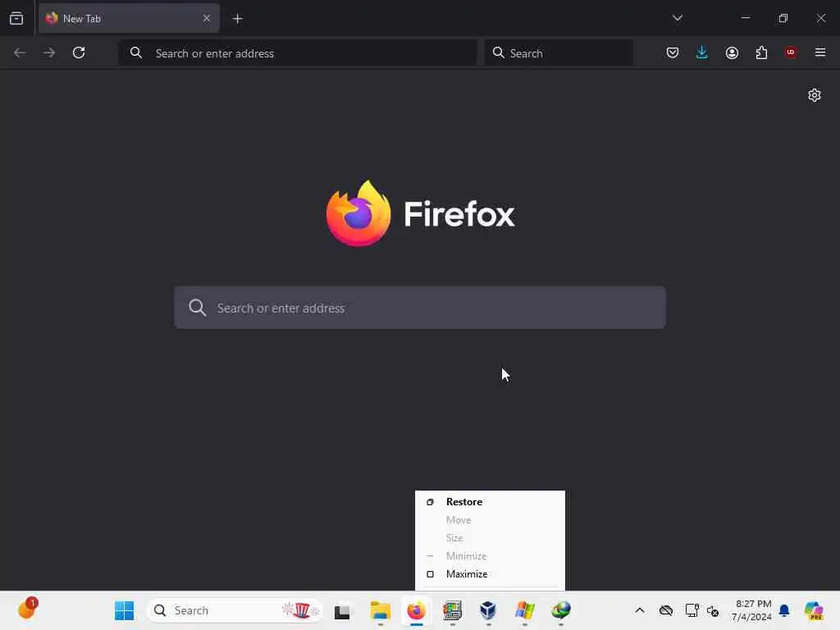The image size is (840, 630).
Task: Reload the current page
Action: 79,52
